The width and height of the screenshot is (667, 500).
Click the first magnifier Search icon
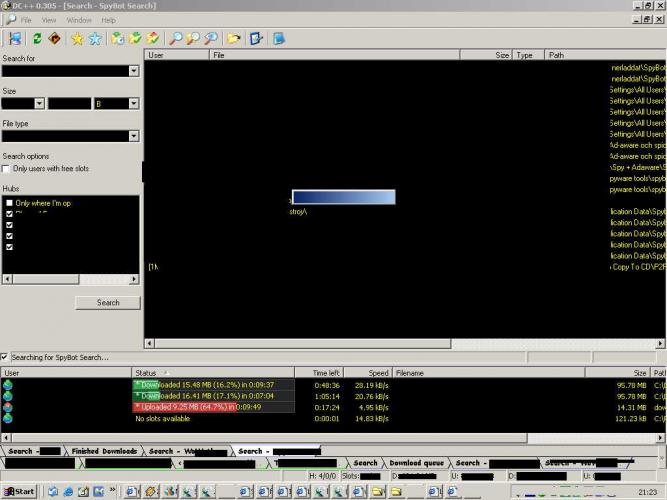pos(174,38)
